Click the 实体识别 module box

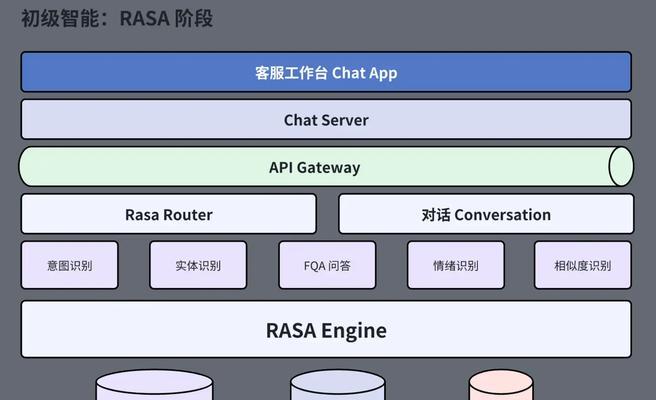coord(198,265)
